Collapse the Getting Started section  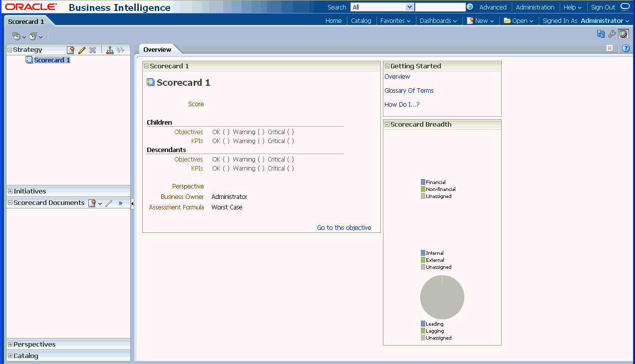point(387,66)
